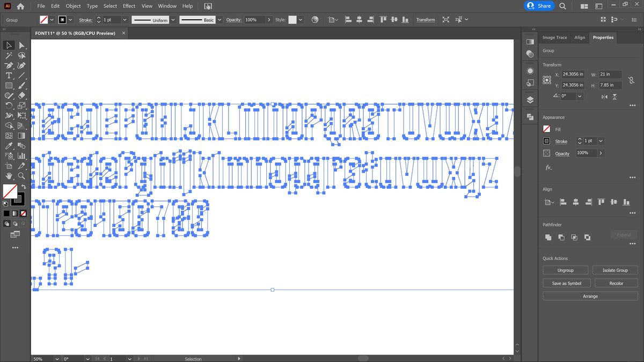Click the Save as Symbol button

pos(567,283)
